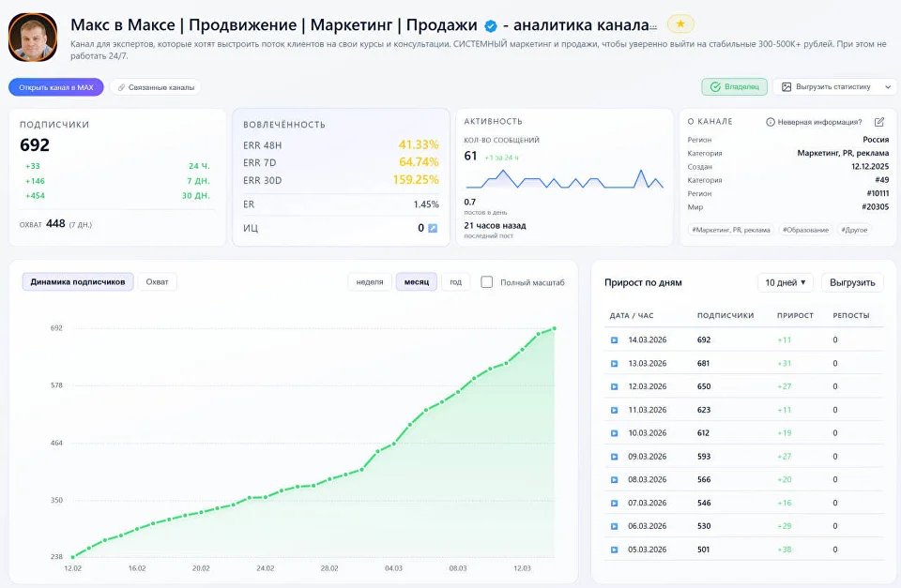The width and height of the screenshot is (901, 588).
Task: Click subscriber count 692 in Подписчики card
Action: pyautogui.click(x=35, y=145)
